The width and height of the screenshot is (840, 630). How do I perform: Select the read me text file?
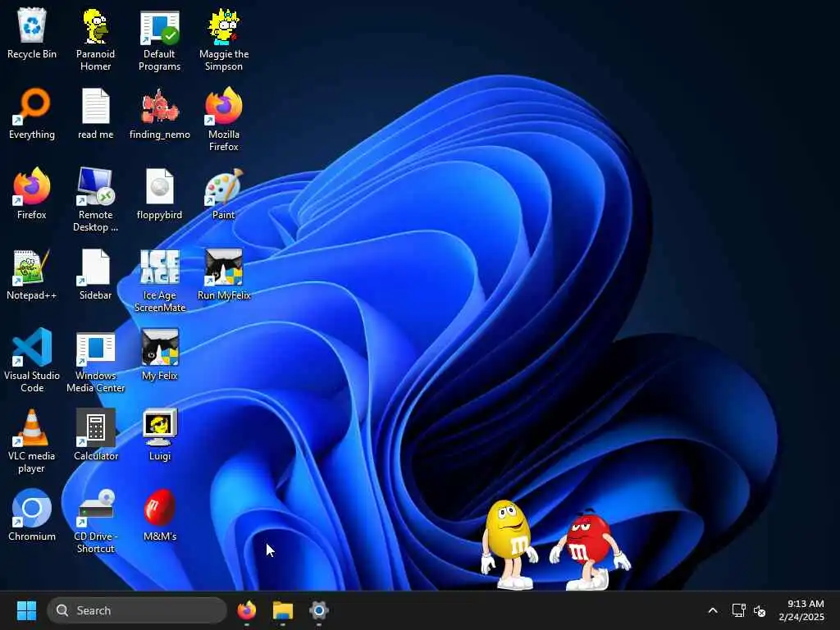tap(95, 113)
